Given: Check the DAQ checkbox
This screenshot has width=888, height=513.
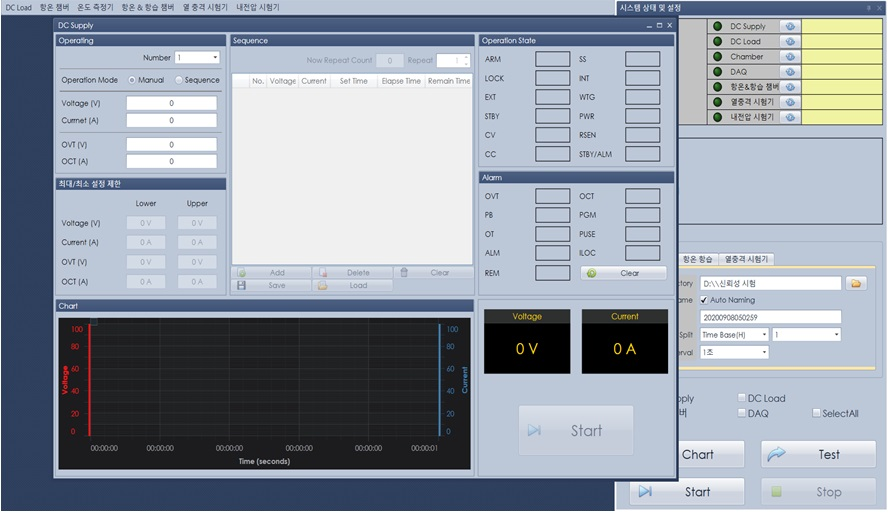Looking at the screenshot, I should click(x=741, y=413).
